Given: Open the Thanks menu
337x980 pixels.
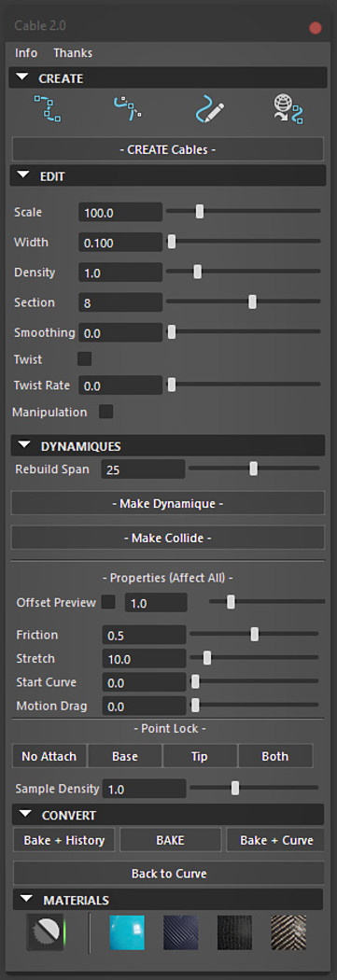Looking at the screenshot, I should pos(73,53).
